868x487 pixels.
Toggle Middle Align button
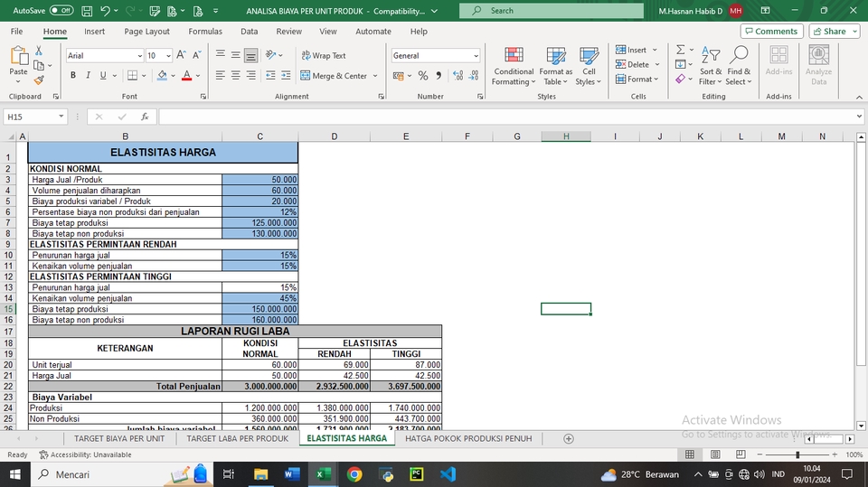[235, 55]
